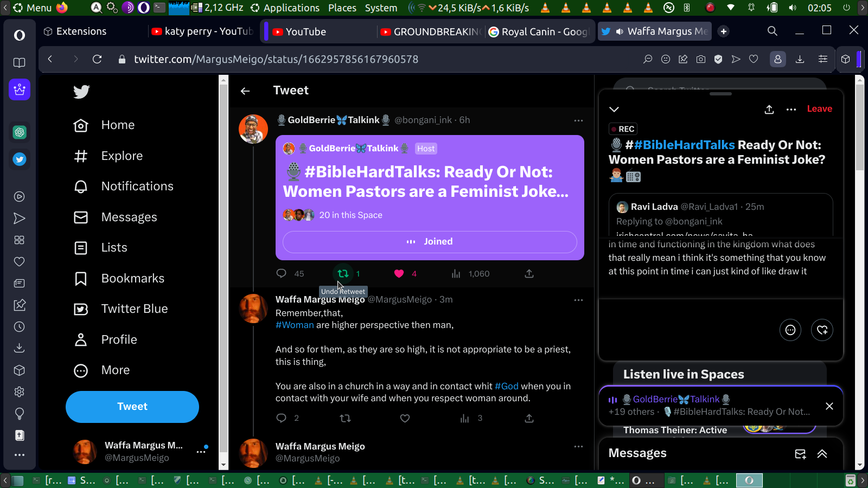Open ChatGPT from the Opera sidebar
This screenshot has height=488, width=868.
[20, 132]
